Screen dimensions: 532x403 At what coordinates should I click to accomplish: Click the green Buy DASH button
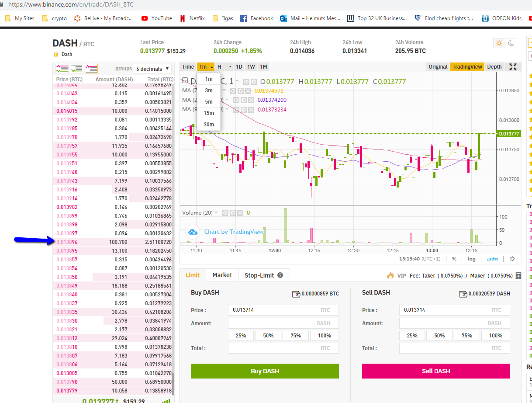(x=265, y=371)
